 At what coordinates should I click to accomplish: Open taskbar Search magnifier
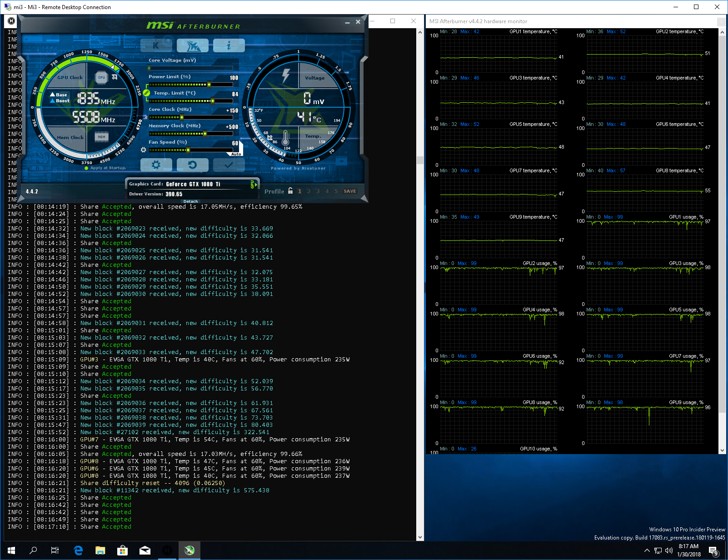(33, 550)
